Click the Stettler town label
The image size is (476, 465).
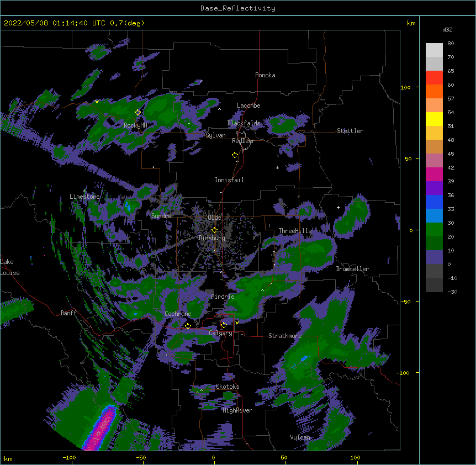coord(350,131)
